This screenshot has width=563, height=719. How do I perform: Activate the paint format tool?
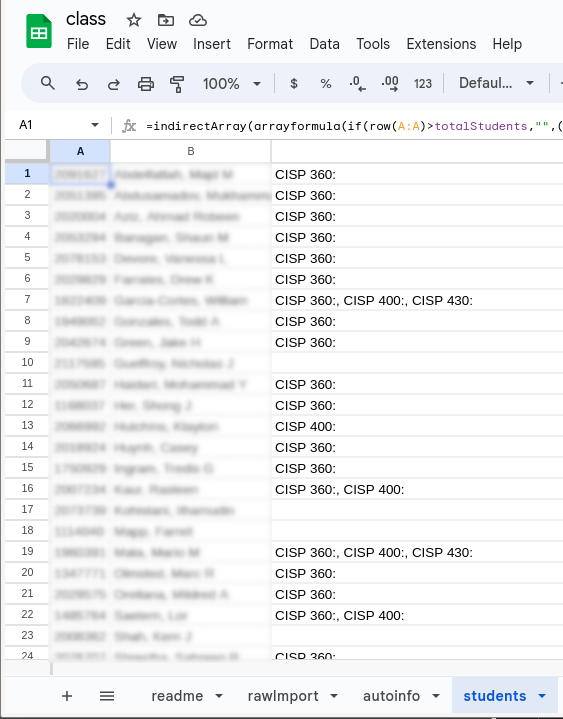[x=177, y=84]
